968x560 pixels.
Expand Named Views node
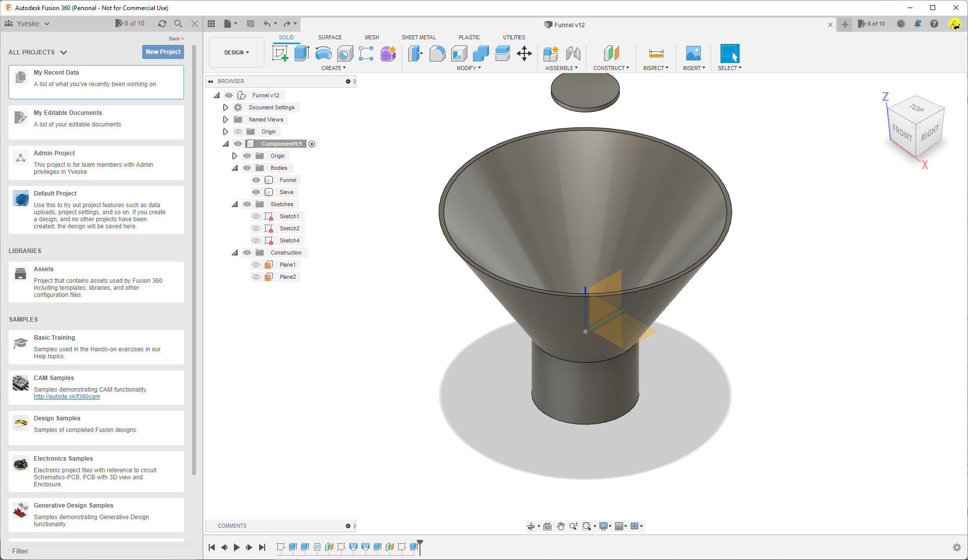point(225,119)
